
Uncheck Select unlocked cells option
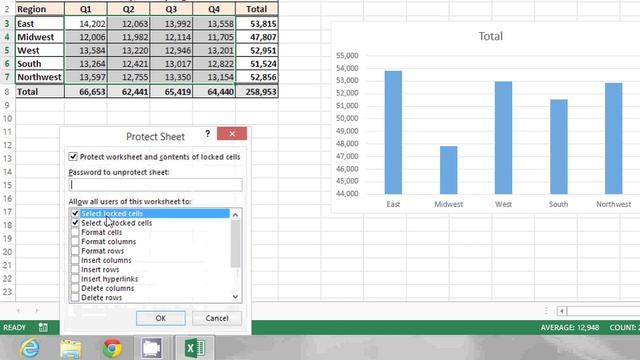[x=75, y=223]
